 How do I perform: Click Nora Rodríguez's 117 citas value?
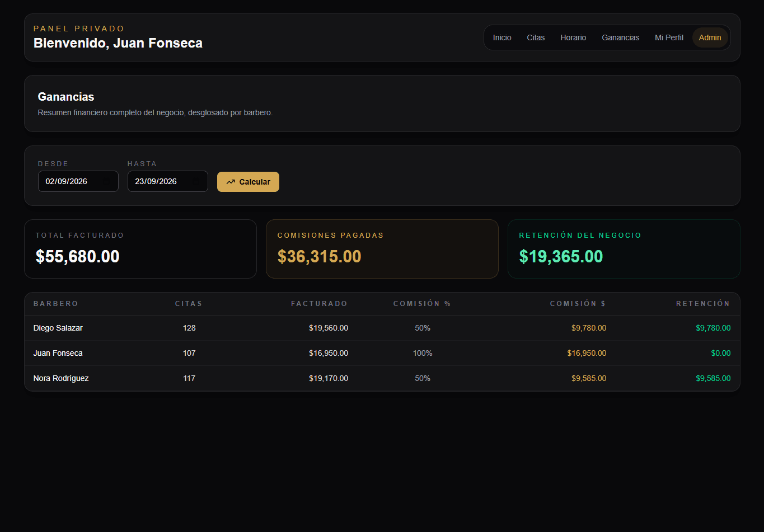point(189,378)
